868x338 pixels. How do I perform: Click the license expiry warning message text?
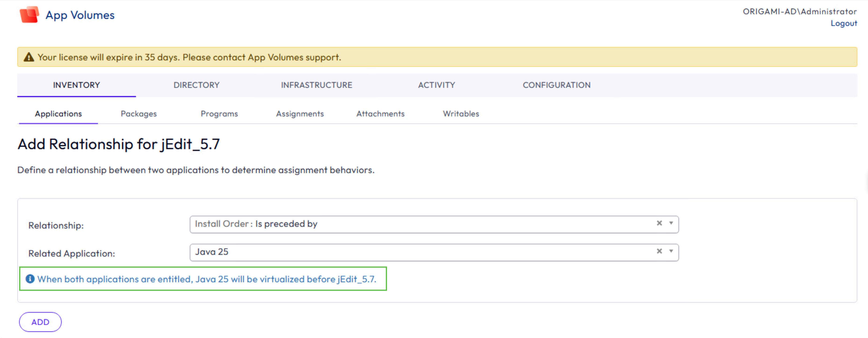click(x=189, y=57)
